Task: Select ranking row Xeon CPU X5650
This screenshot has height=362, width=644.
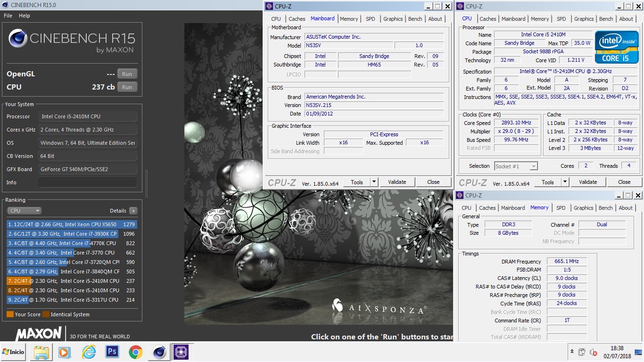Action: (72, 224)
